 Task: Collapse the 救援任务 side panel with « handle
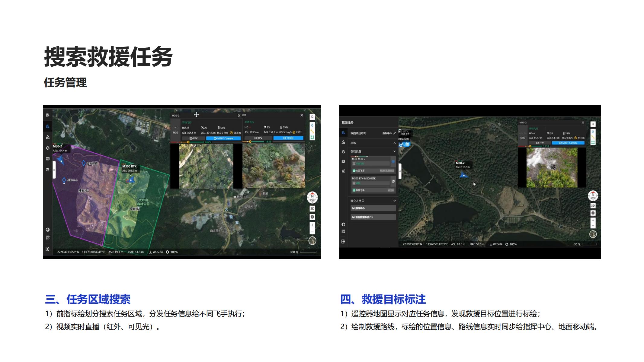(x=400, y=171)
